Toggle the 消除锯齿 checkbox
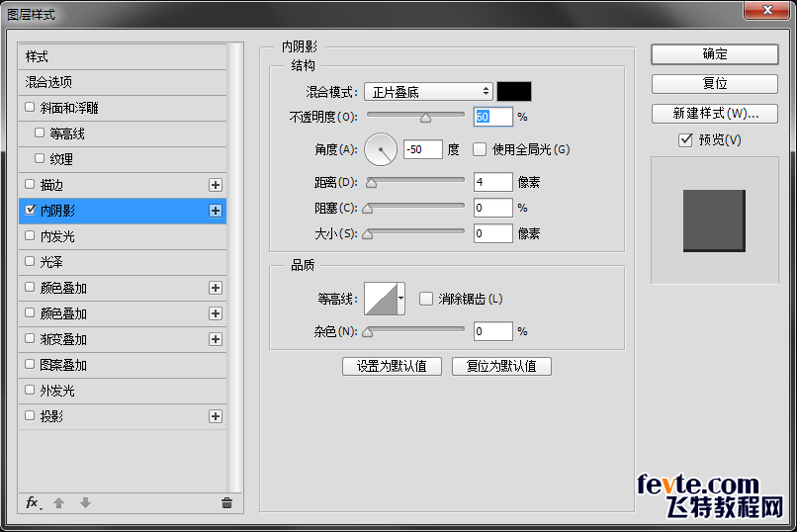Image resolution: width=797 pixels, height=532 pixels. tap(426, 299)
